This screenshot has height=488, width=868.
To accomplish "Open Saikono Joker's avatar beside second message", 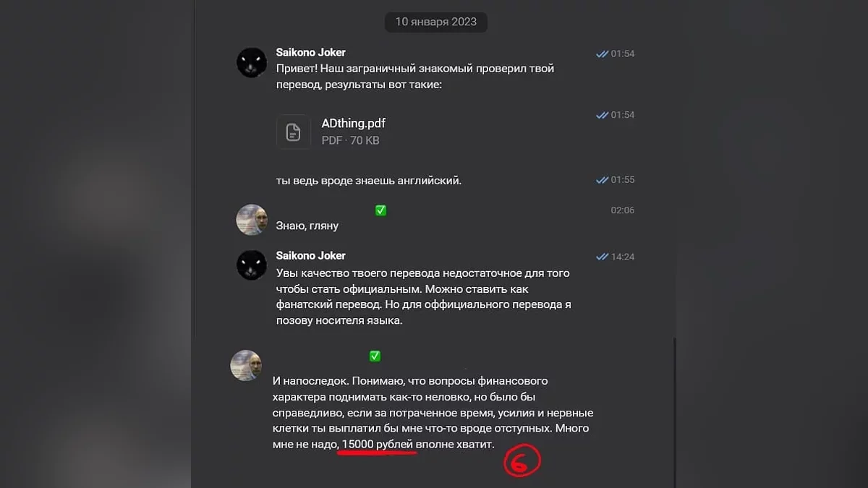I will click(x=252, y=265).
